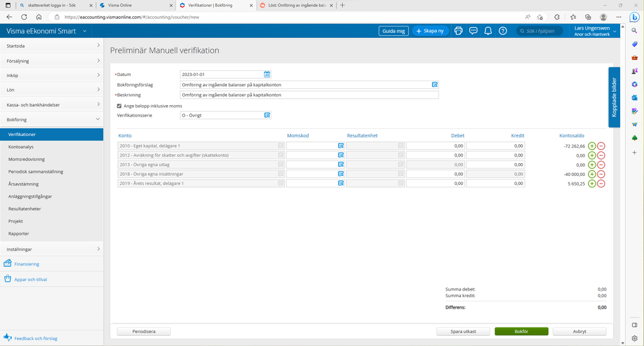Open the Finansiering link

26,264
